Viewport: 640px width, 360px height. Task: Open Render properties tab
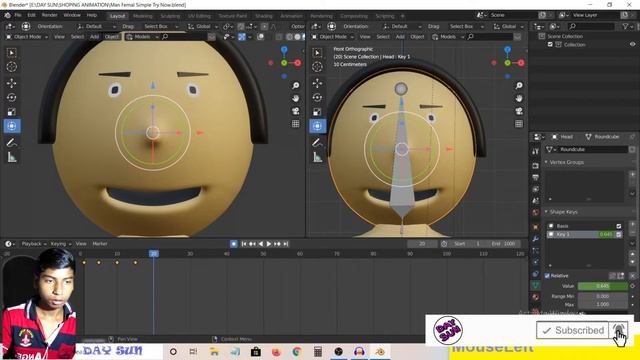535,166
